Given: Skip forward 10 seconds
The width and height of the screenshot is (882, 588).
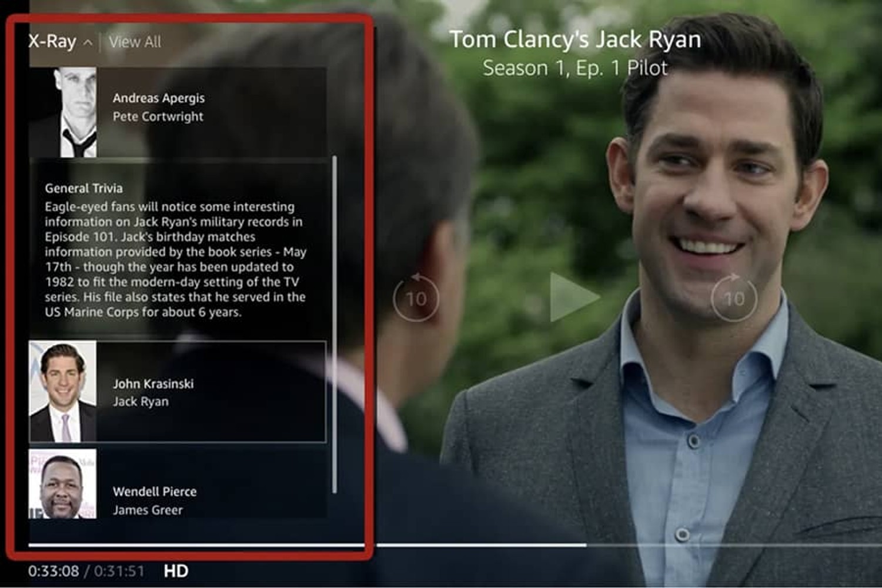Looking at the screenshot, I should coord(734,299).
